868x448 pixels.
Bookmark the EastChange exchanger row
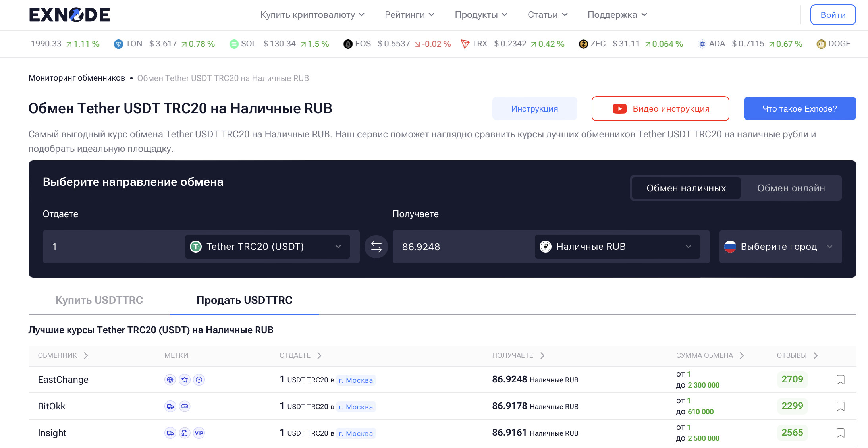840,380
